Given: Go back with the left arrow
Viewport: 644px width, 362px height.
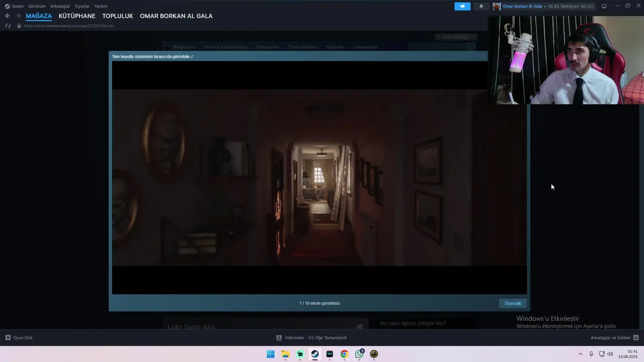Looking at the screenshot, I should coord(8,16).
